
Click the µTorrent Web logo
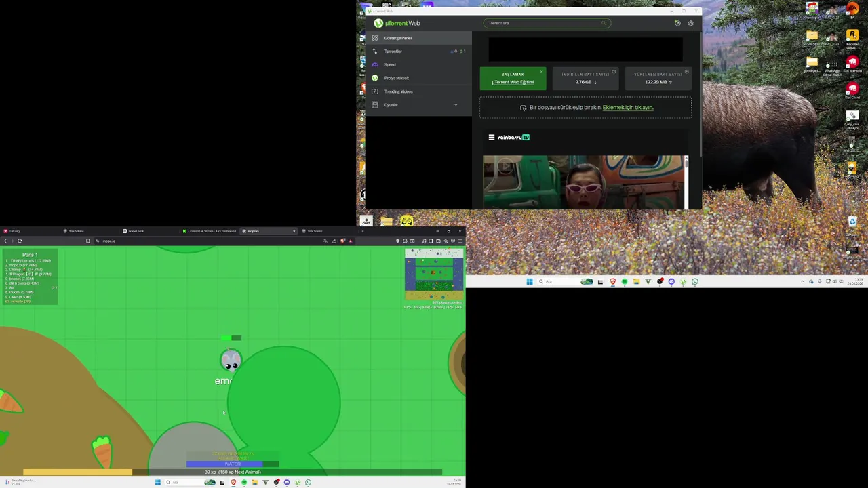(x=397, y=23)
